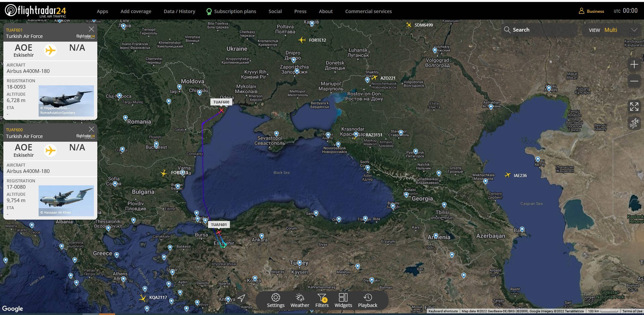Open Subscription plans page
644x315 pixels.
[235, 11]
